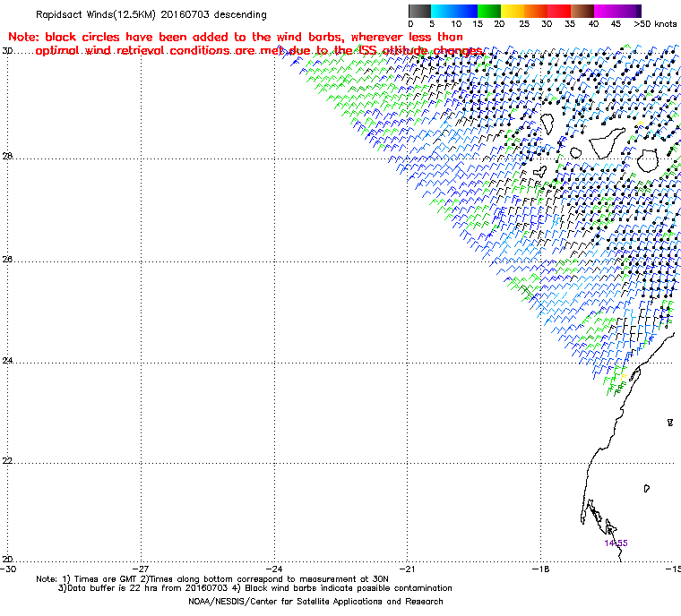Click the cyan 5-10 knots legend segment
Image resolution: width=681 pixels, height=616 pixels.
point(443,11)
